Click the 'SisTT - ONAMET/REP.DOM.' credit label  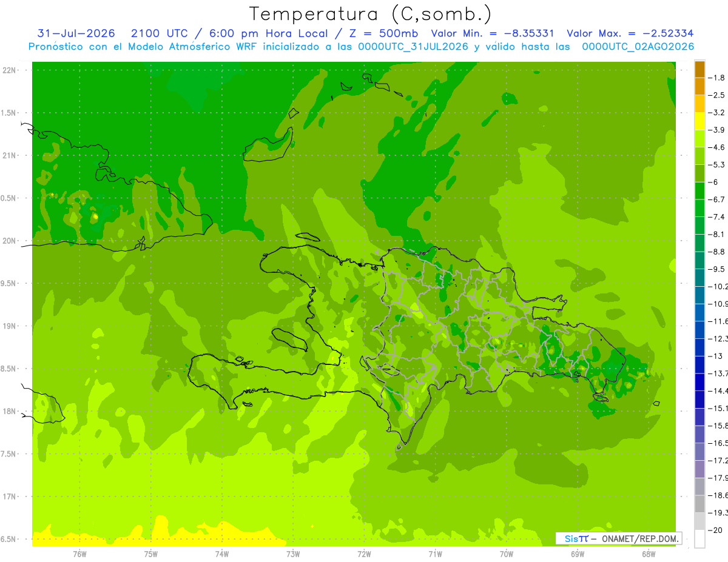tap(618, 538)
